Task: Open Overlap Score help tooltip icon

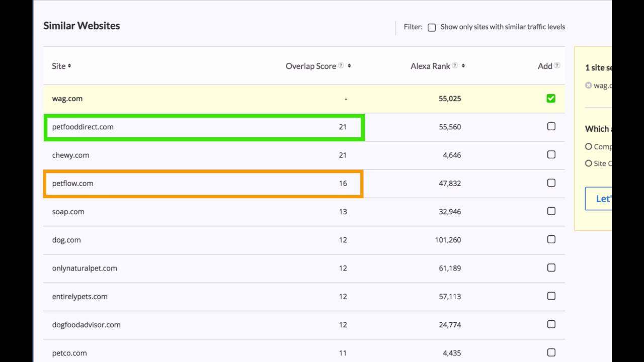Action: pyautogui.click(x=341, y=65)
